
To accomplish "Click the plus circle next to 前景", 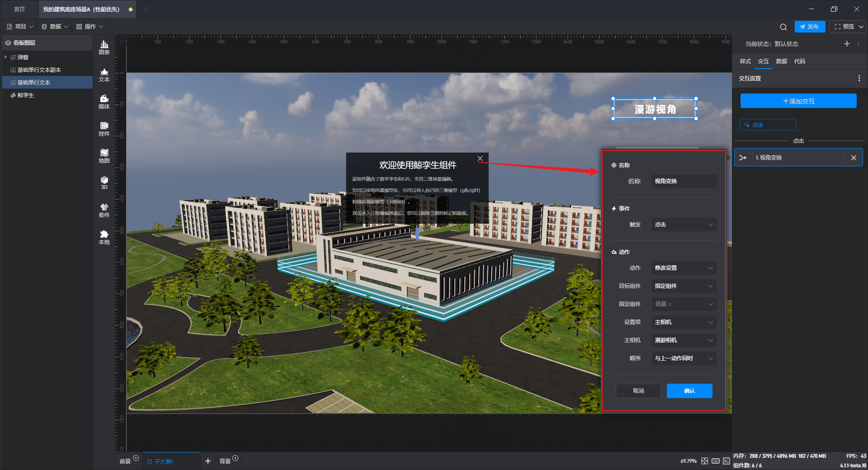I will pyautogui.click(x=136, y=458).
